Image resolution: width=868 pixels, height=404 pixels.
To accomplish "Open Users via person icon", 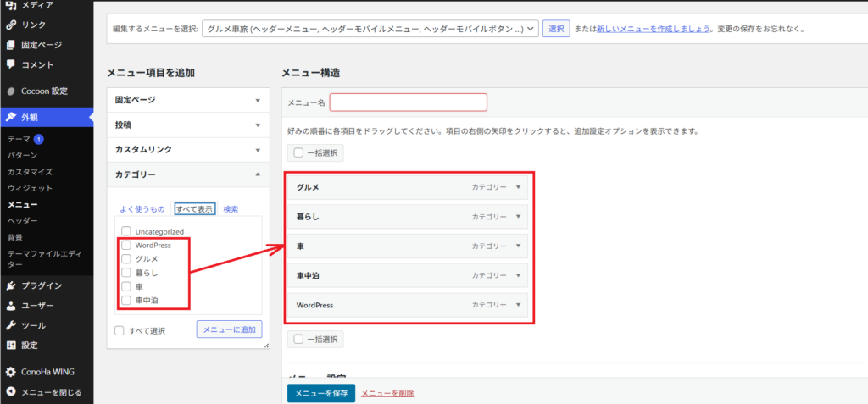I will [x=10, y=305].
